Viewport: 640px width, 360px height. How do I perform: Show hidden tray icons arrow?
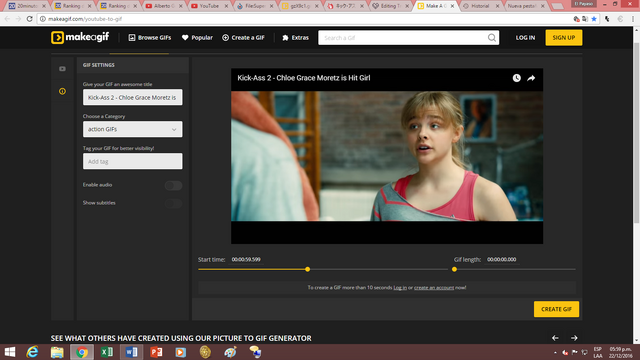[555, 352]
